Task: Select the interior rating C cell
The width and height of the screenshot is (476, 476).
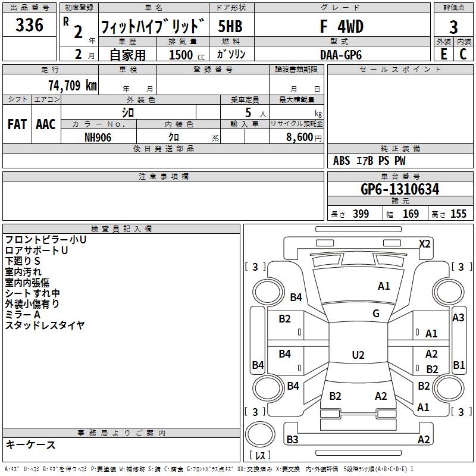Action: [x=463, y=54]
